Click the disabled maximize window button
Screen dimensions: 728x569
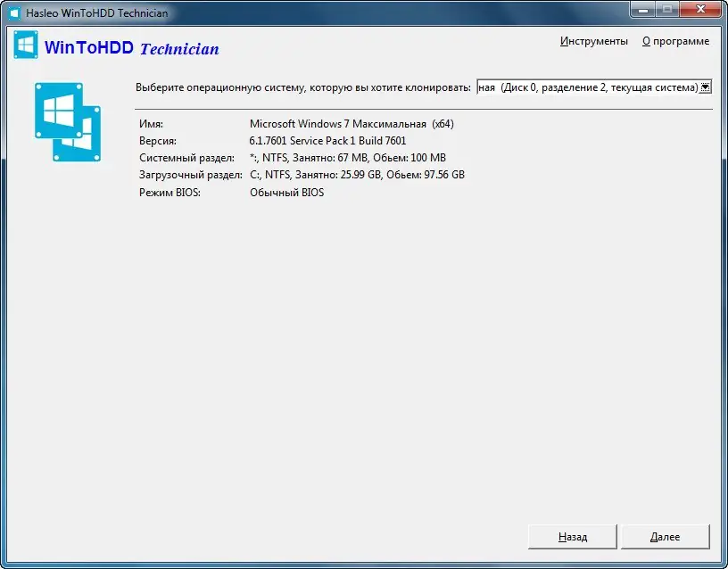tap(667, 9)
